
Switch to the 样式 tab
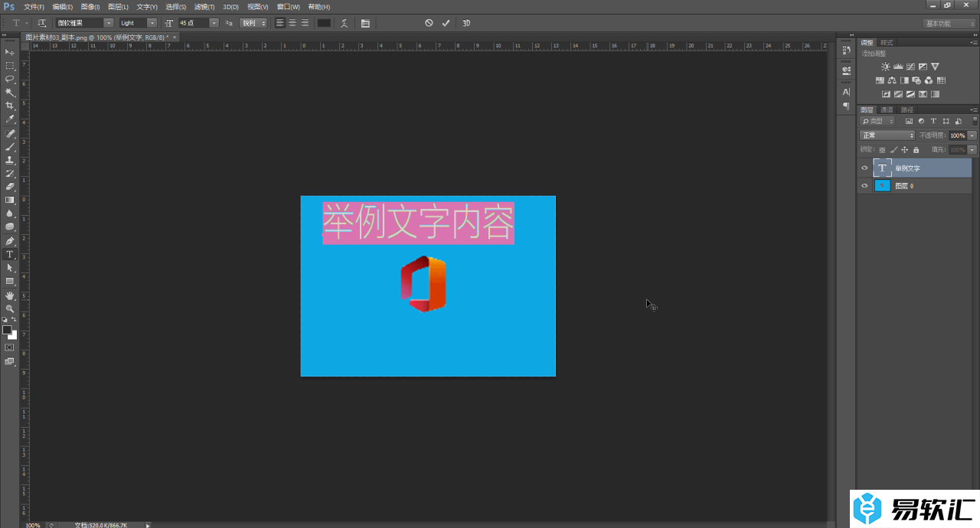click(x=887, y=43)
